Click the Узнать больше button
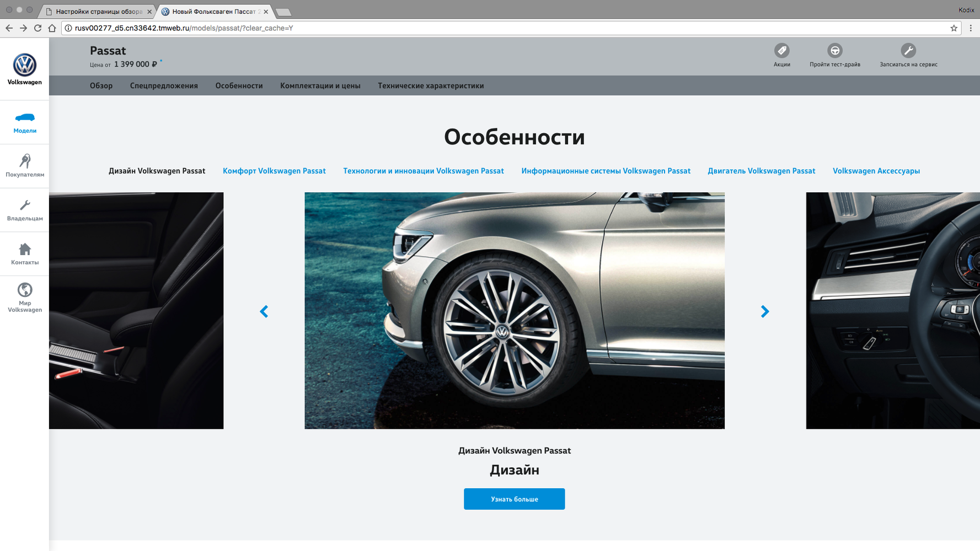 point(514,499)
